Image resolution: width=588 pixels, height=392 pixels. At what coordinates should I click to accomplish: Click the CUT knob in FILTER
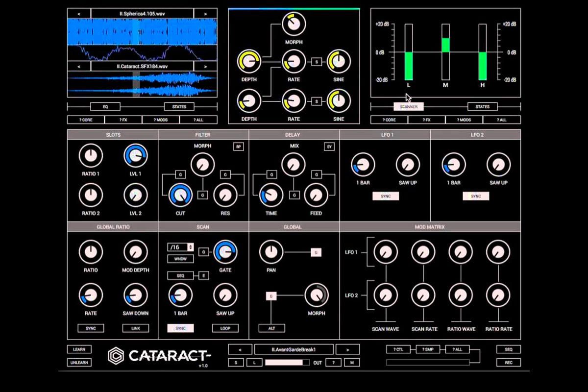coord(181,196)
